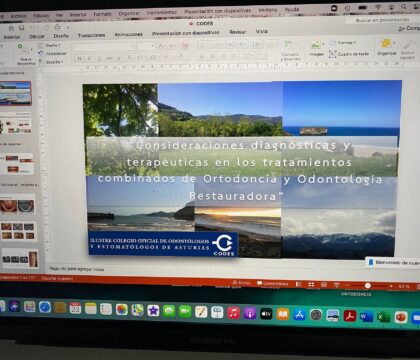The height and width of the screenshot is (360, 420).
Task: Click the Nueva diapositiva icon
Action: (x=25, y=54)
